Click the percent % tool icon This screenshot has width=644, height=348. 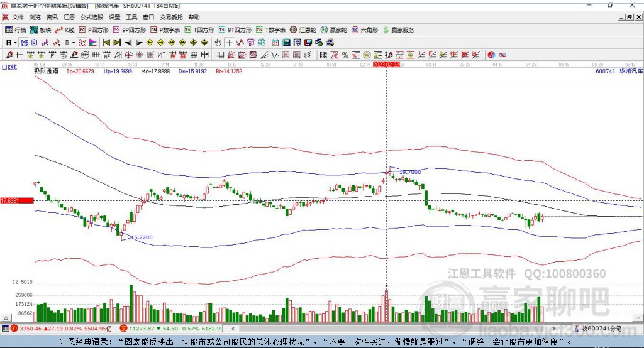(x=345, y=55)
